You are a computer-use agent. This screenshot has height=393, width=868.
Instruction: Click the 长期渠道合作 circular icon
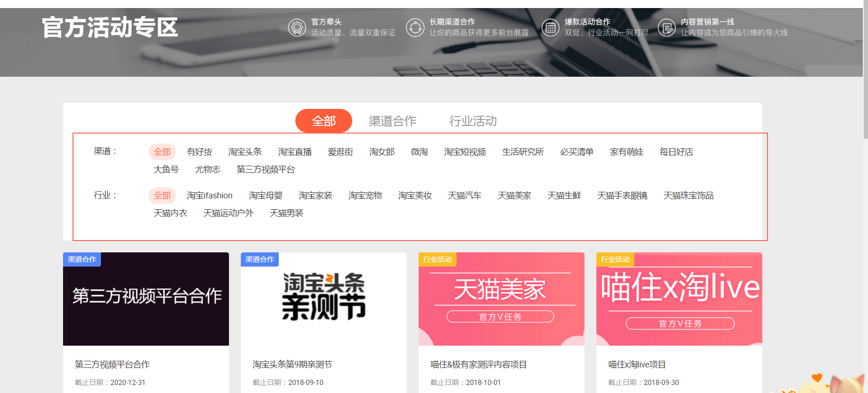pos(415,27)
